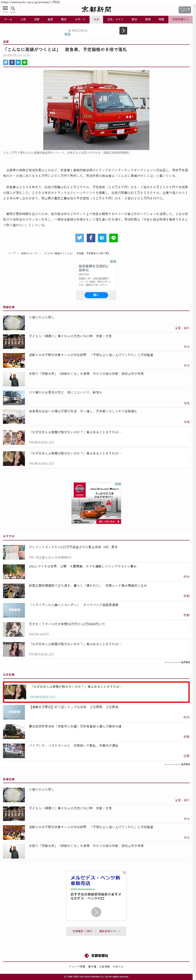Click the MOCHICA ad's right arrow button

coord(123,31)
